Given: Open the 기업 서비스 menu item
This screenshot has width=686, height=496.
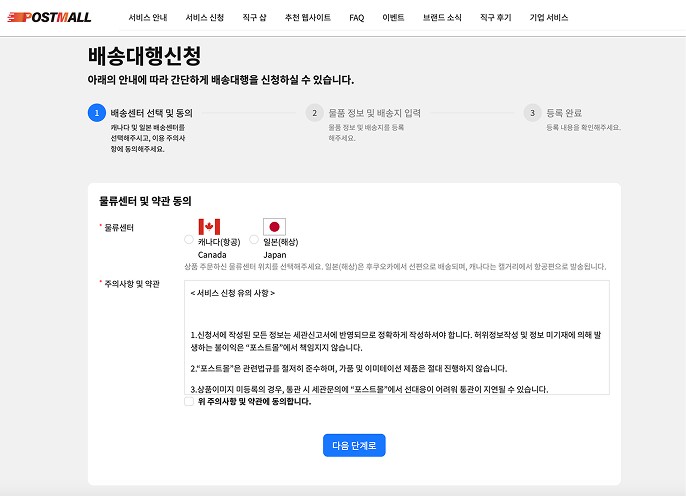Looking at the screenshot, I should (x=549, y=18).
